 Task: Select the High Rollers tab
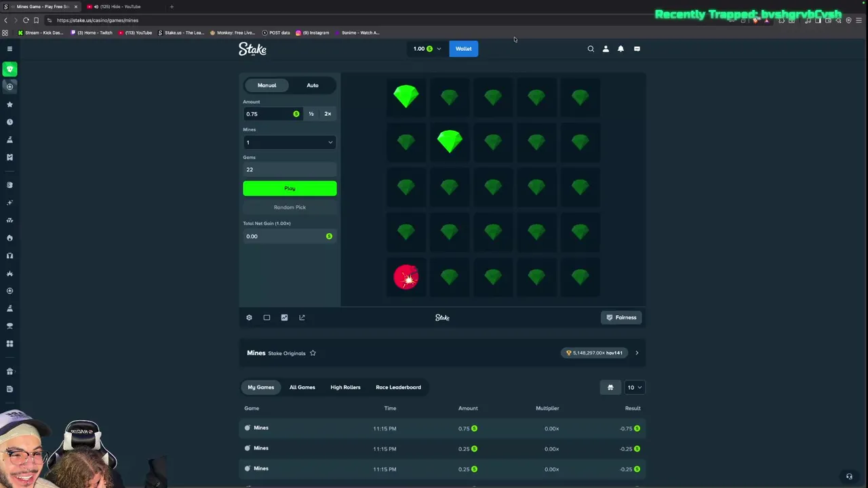point(345,387)
